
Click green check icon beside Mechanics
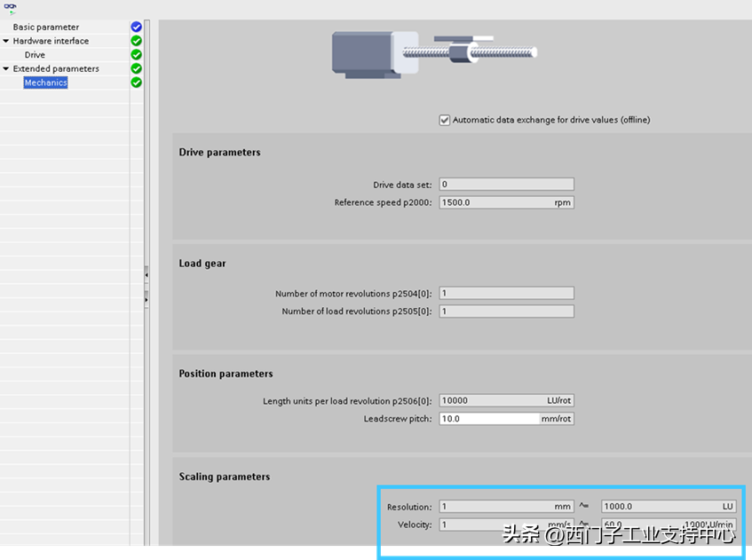(136, 83)
